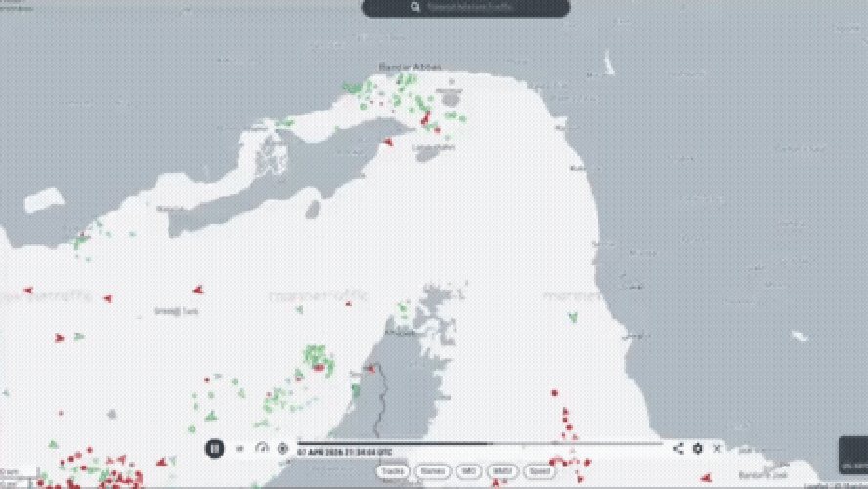Close the playback bar with the X
This screenshot has height=489, width=868.
coord(717,448)
